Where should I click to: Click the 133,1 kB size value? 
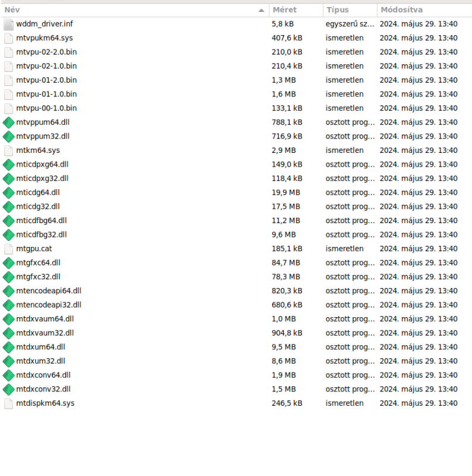(287, 108)
